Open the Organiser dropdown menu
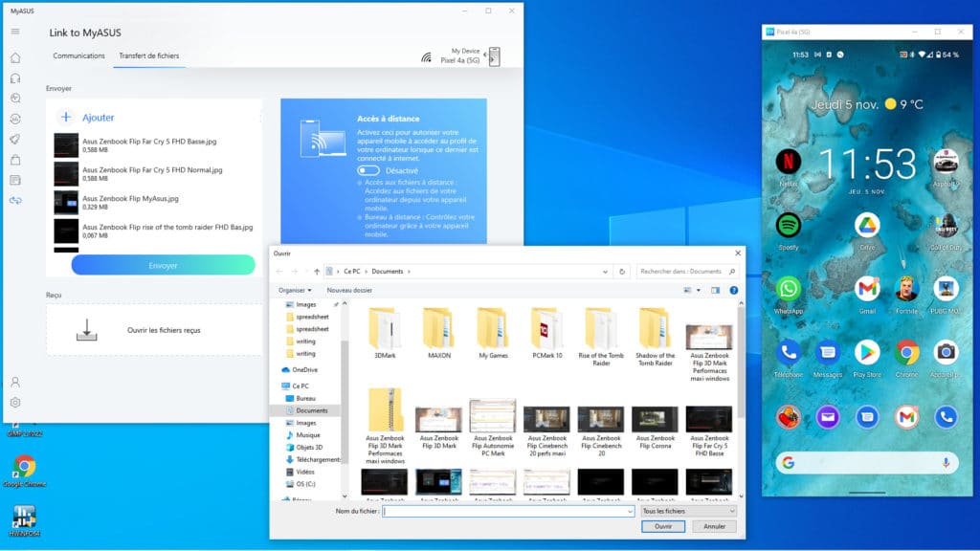Viewport: 980px width, 551px height. (295, 290)
